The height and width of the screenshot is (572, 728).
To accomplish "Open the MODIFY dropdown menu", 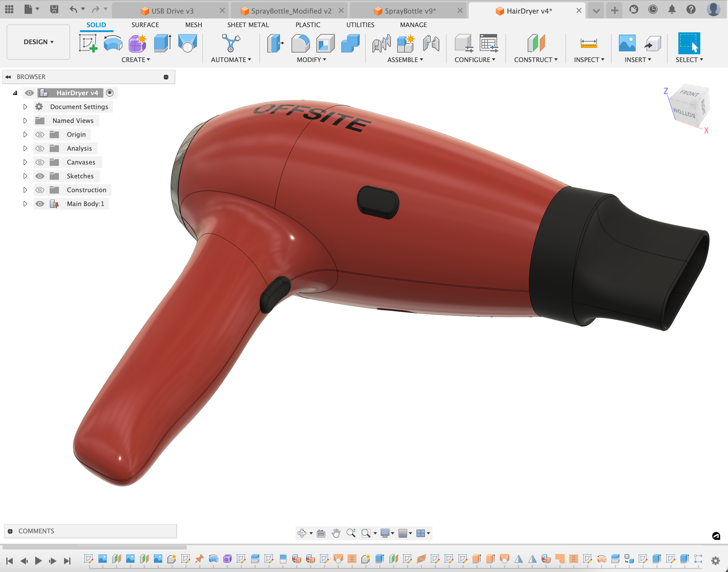I will (311, 60).
